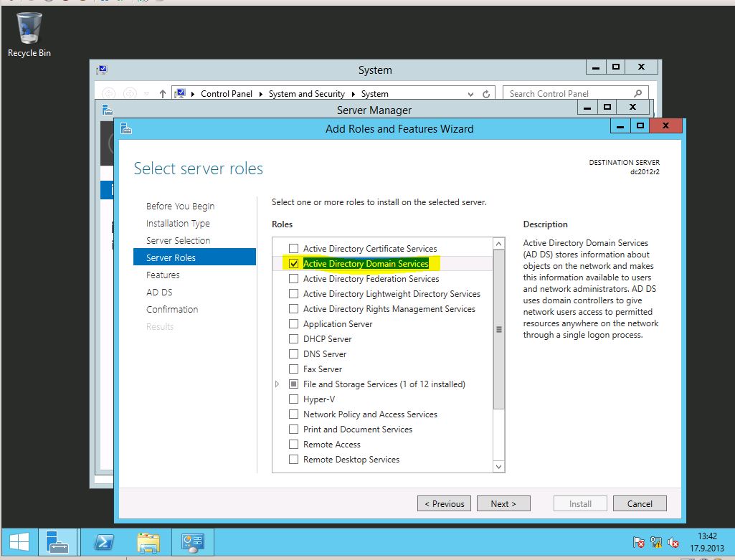
Task: Close the Add Roles and Features Wizard
Action: tap(665, 126)
